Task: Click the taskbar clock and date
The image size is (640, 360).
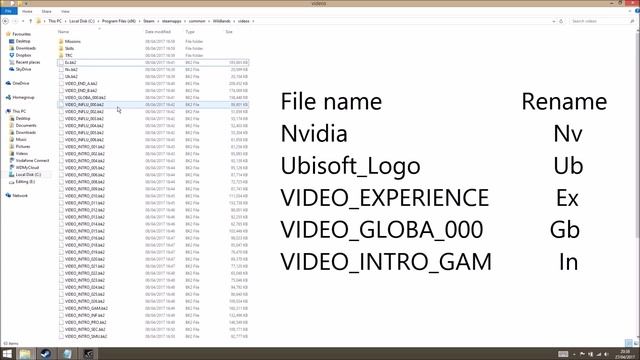Action: pos(625,354)
